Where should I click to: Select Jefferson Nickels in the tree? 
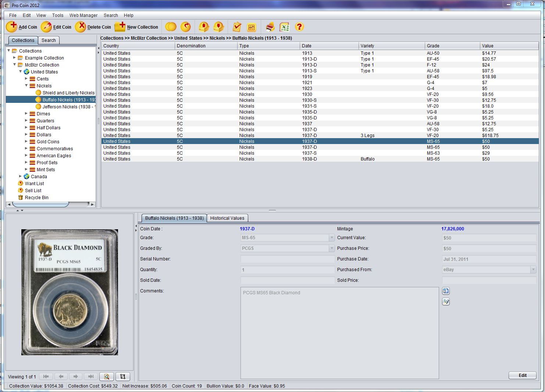pos(68,107)
